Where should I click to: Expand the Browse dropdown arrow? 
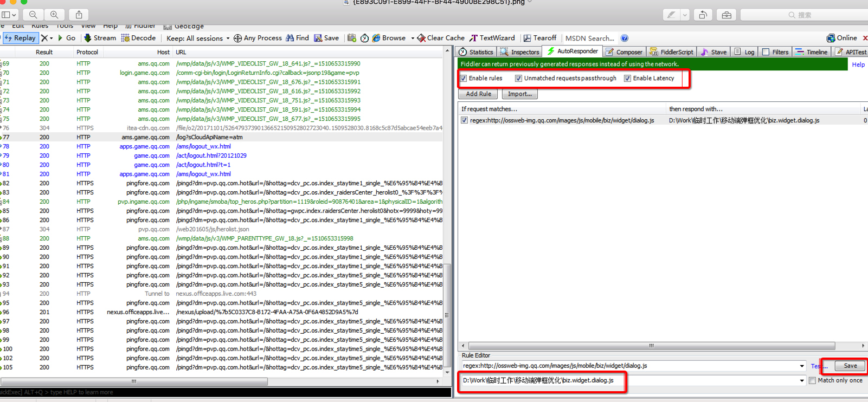click(x=413, y=38)
